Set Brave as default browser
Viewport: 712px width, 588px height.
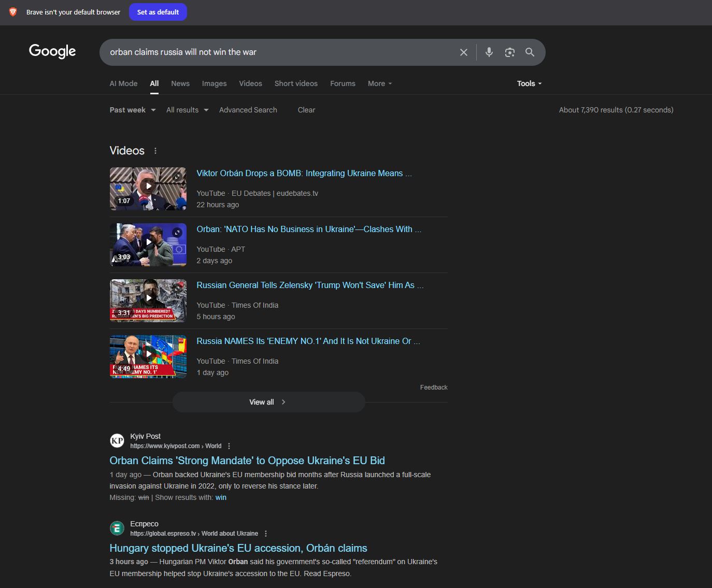(x=158, y=12)
